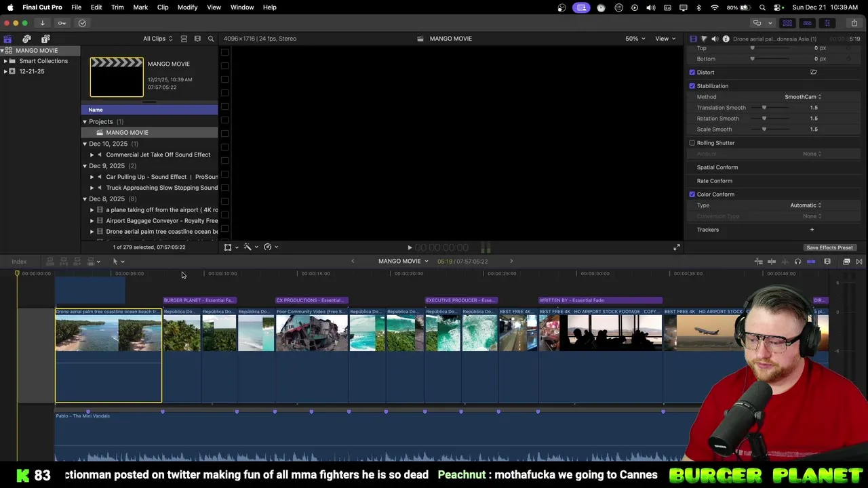868x488 pixels.
Task: Go back in timeline history arrow
Action: tap(353, 262)
